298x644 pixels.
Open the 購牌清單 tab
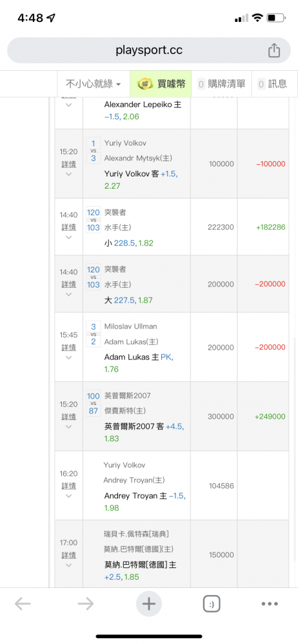pyautogui.click(x=222, y=84)
